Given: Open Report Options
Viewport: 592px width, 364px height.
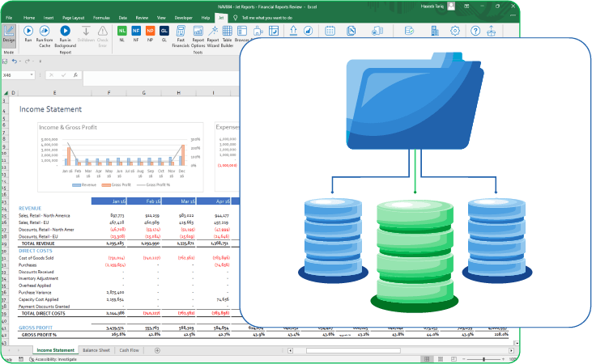Looking at the screenshot, I should click(x=198, y=36).
